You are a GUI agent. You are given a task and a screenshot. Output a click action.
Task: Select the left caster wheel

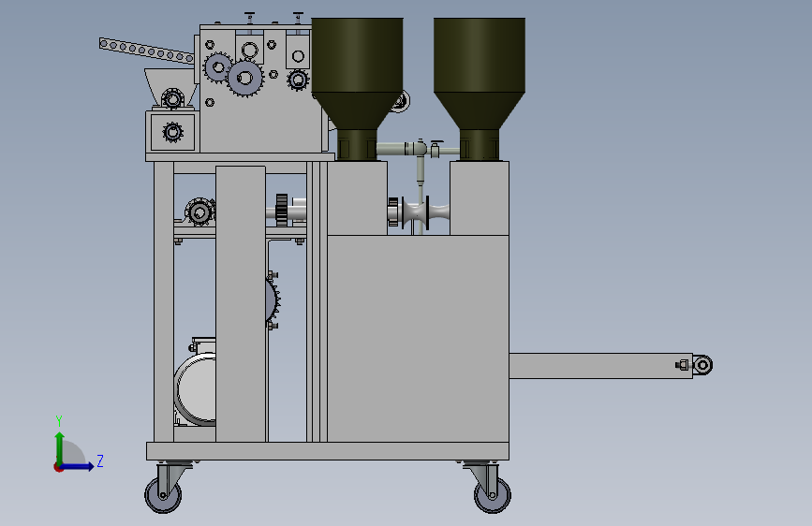click(163, 495)
